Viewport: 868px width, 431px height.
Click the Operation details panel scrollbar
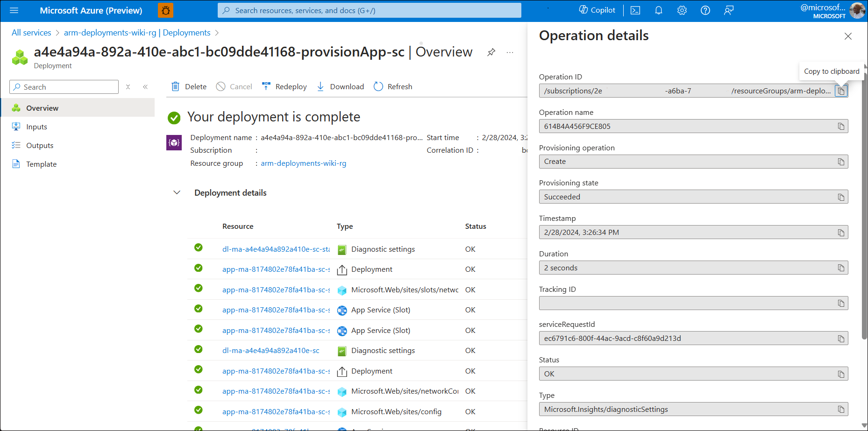pyautogui.click(x=864, y=205)
